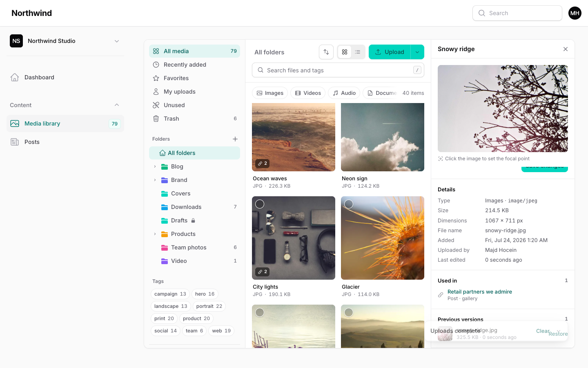Open the MH user avatar
Screen dimensions: 588x368
(575, 13)
